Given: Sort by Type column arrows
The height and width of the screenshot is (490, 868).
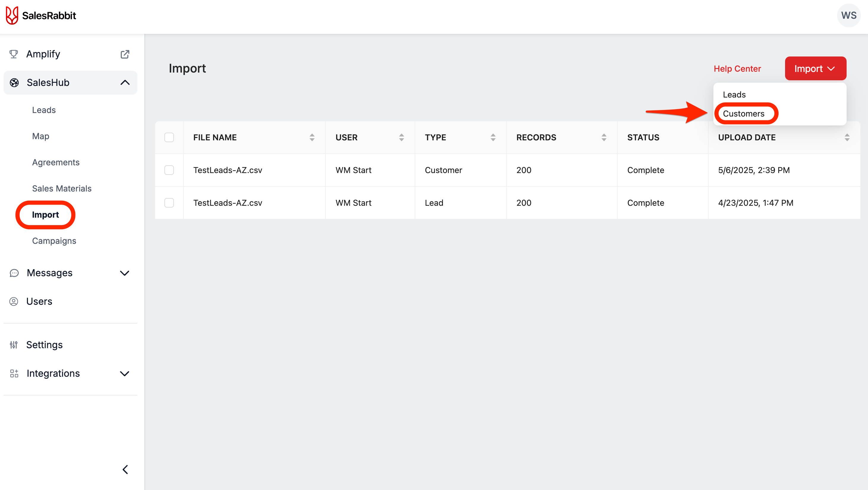Looking at the screenshot, I should 493,137.
